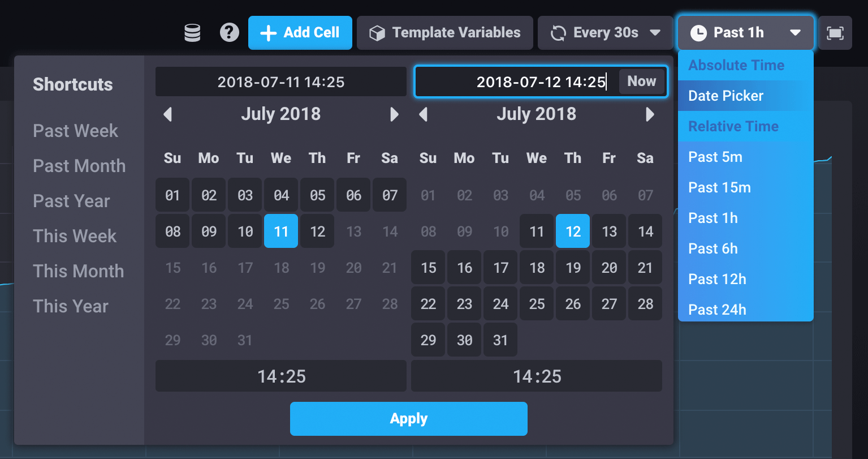Click the clock icon in the time range selector
The height and width of the screenshot is (459, 868).
(x=699, y=32)
